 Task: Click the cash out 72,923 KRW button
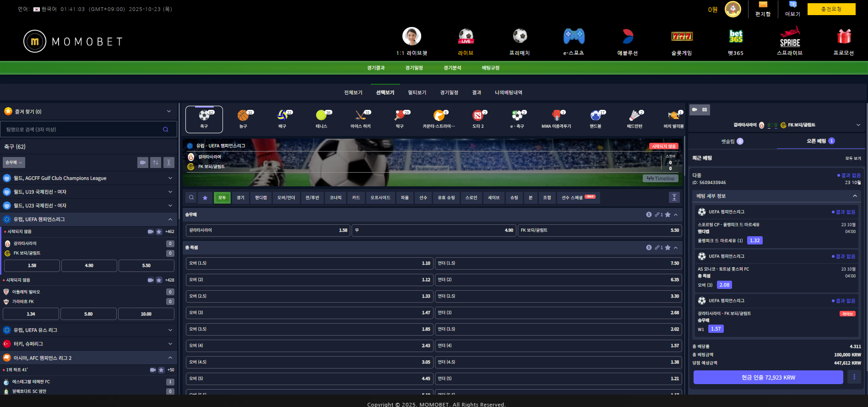[768, 378]
